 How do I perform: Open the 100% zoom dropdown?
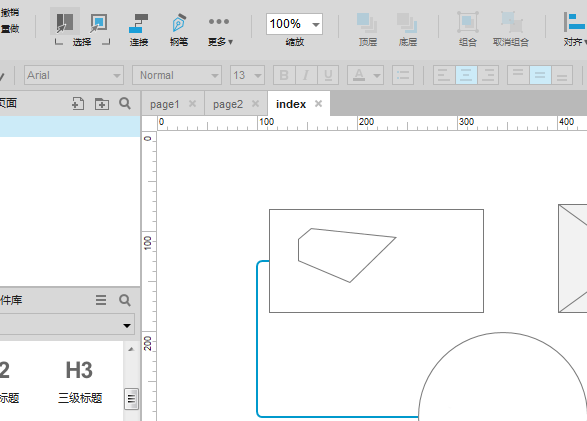point(294,24)
